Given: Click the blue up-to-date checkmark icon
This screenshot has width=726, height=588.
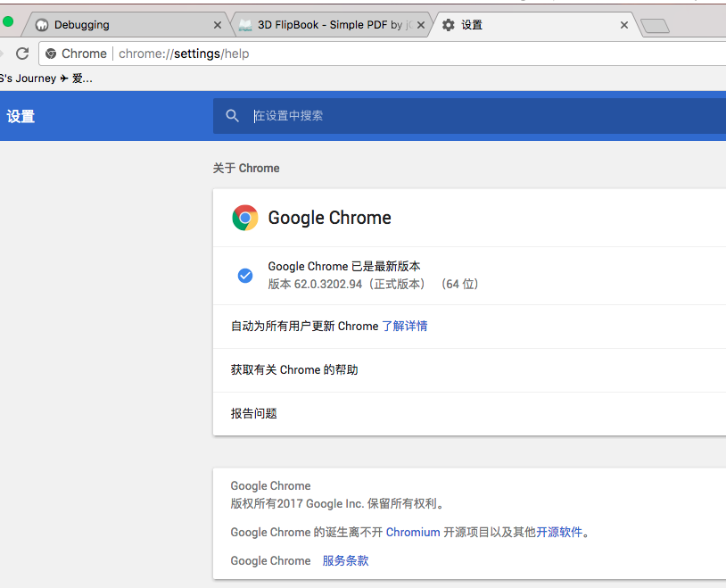Looking at the screenshot, I should point(245,276).
